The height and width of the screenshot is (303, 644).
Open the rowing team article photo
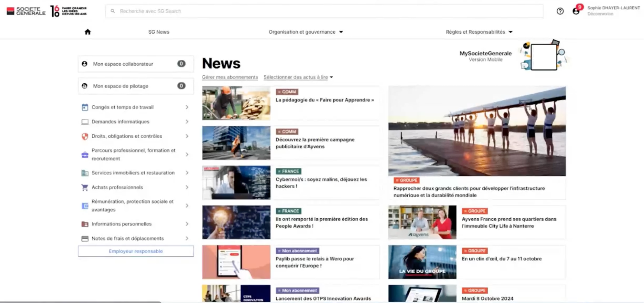[x=477, y=131]
